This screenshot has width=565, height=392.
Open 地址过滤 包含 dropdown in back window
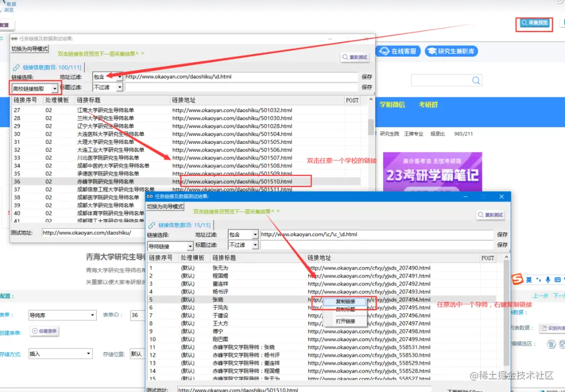(107, 77)
